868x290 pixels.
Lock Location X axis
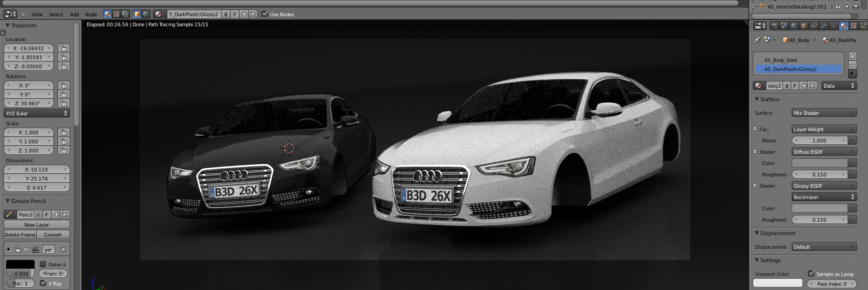64,48
